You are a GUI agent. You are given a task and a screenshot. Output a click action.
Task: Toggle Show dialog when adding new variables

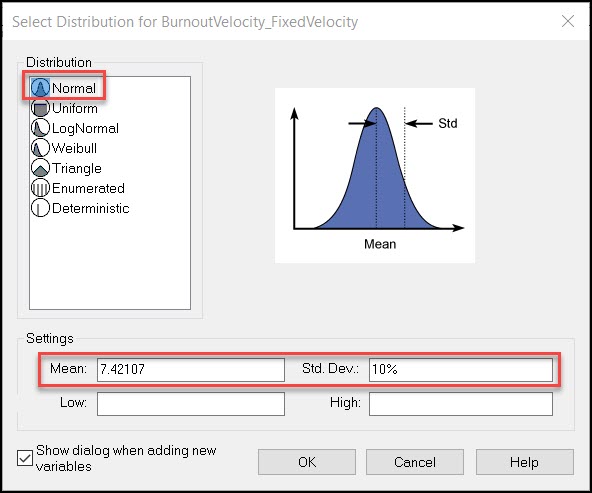coord(25,458)
